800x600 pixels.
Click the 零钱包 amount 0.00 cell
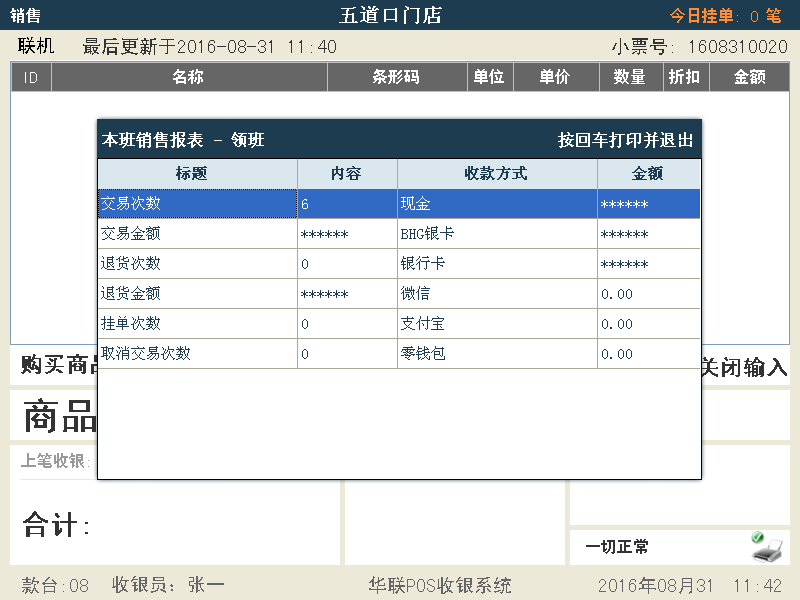(649, 353)
